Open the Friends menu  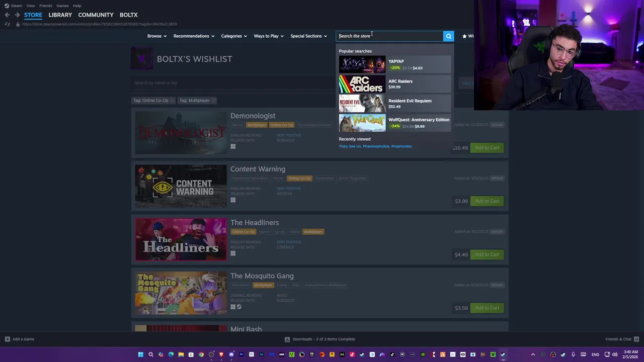[x=46, y=6]
